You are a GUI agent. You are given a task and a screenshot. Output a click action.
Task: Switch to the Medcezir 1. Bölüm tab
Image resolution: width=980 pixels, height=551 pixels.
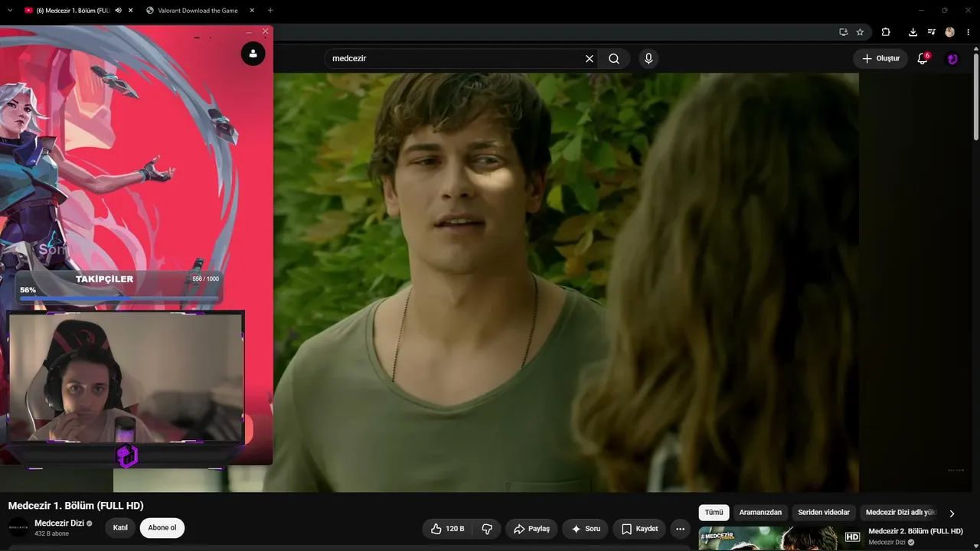73,11
